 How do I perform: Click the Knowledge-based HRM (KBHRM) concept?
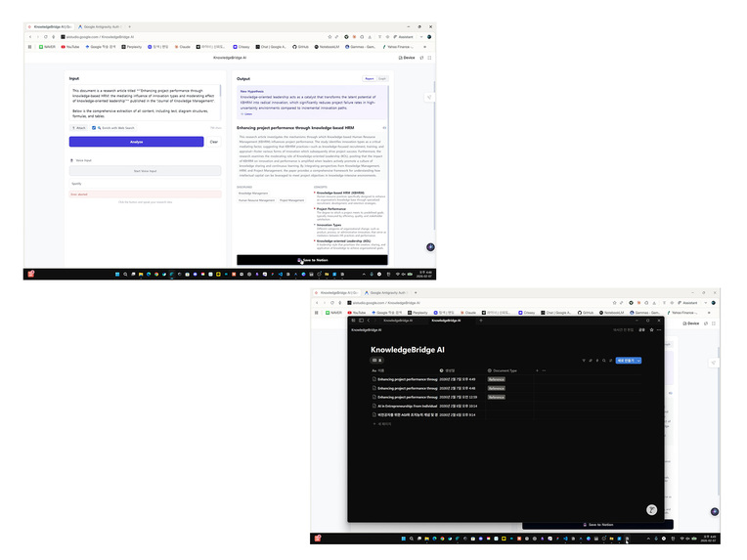point(340,193)
